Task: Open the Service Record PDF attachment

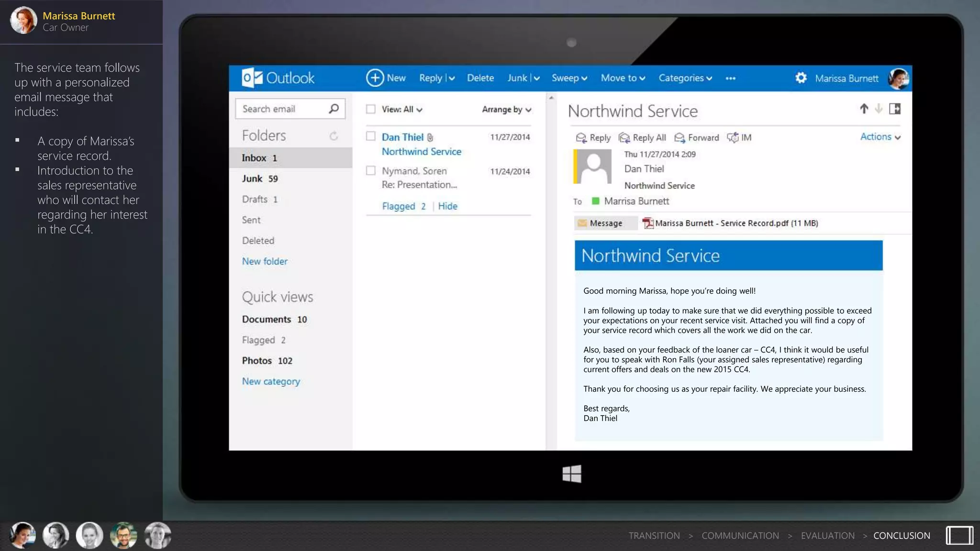Action: (x=731, y=223)
